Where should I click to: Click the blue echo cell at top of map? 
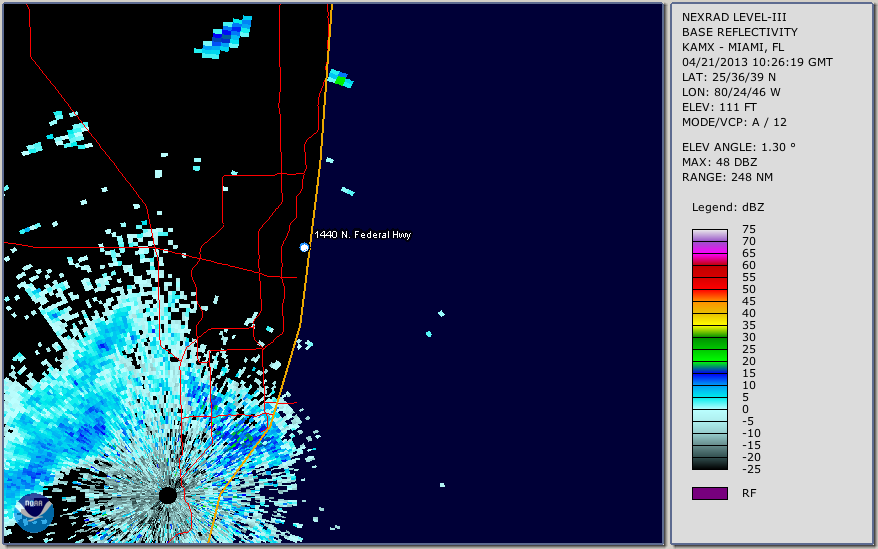[x=224, y=37]
